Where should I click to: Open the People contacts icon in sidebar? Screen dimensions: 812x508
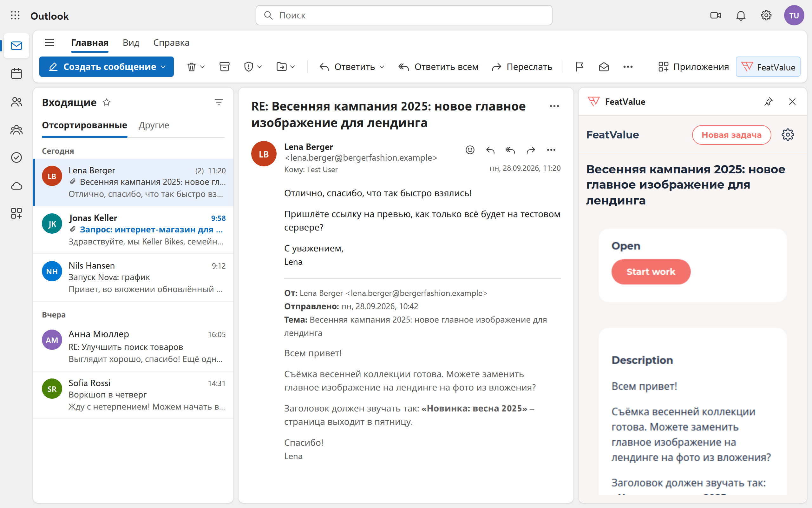[16, 102]
